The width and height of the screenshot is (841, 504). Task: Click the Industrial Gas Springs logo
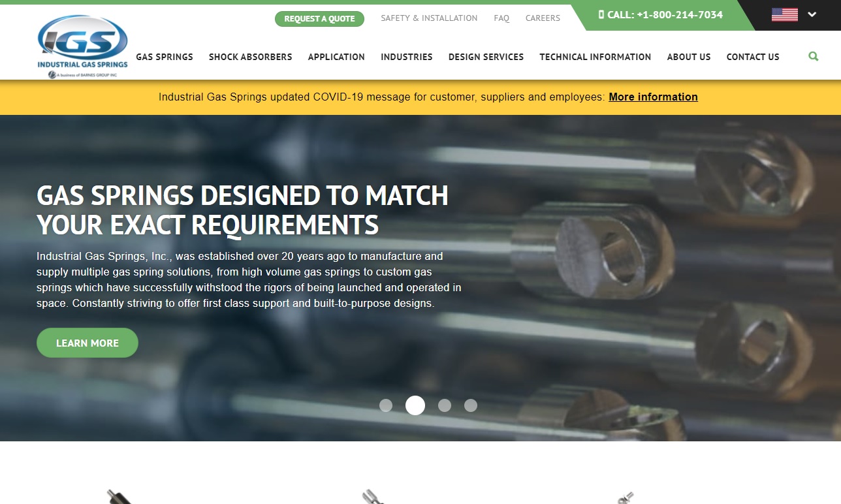(x=82, y=42)
